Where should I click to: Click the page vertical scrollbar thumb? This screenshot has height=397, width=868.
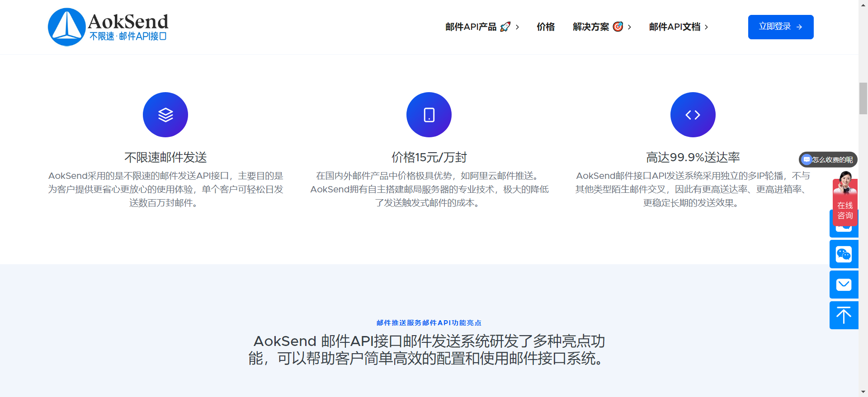click(863, 98)
